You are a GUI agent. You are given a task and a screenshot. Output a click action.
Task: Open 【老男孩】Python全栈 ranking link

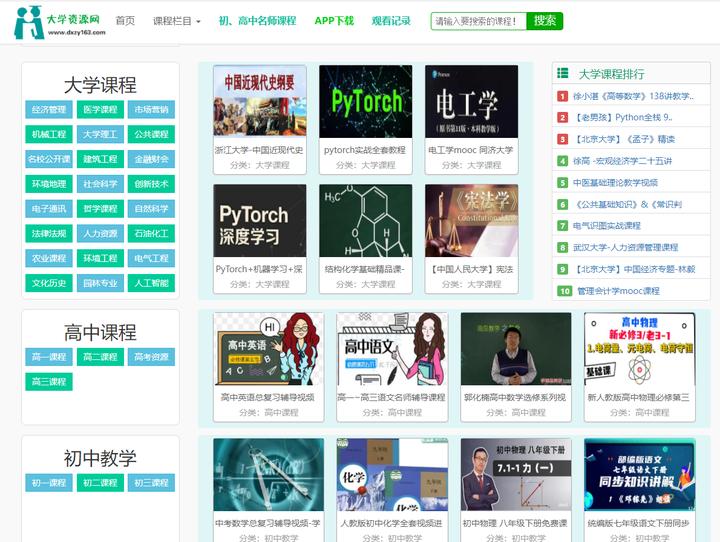click(x=624, y=118)
